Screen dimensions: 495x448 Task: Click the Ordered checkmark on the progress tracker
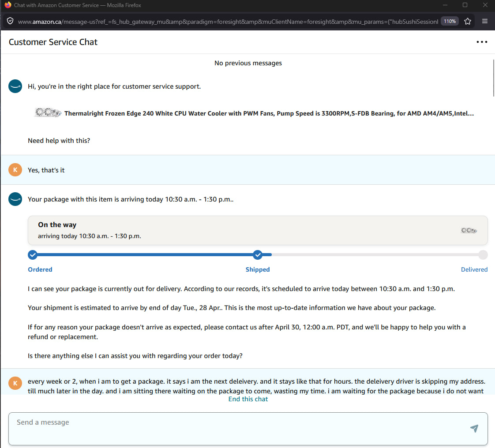point(33,254)
